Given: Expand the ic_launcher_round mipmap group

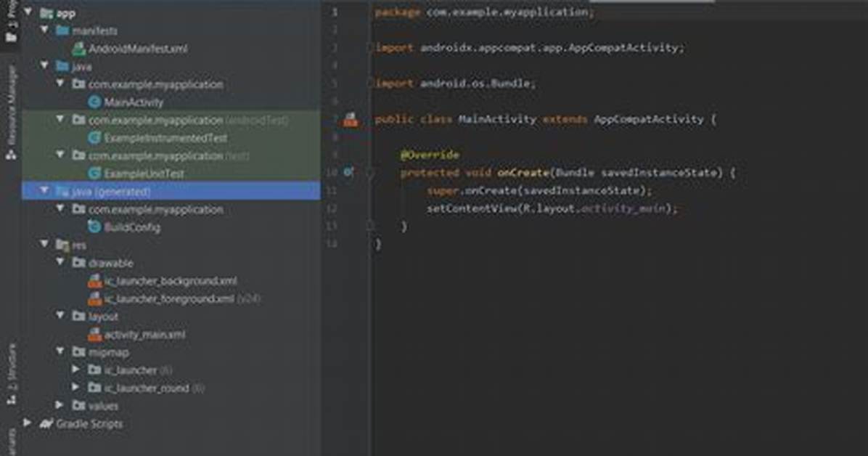Looking at the screenshot, I should pyautogui.click(x=75, y=387).
